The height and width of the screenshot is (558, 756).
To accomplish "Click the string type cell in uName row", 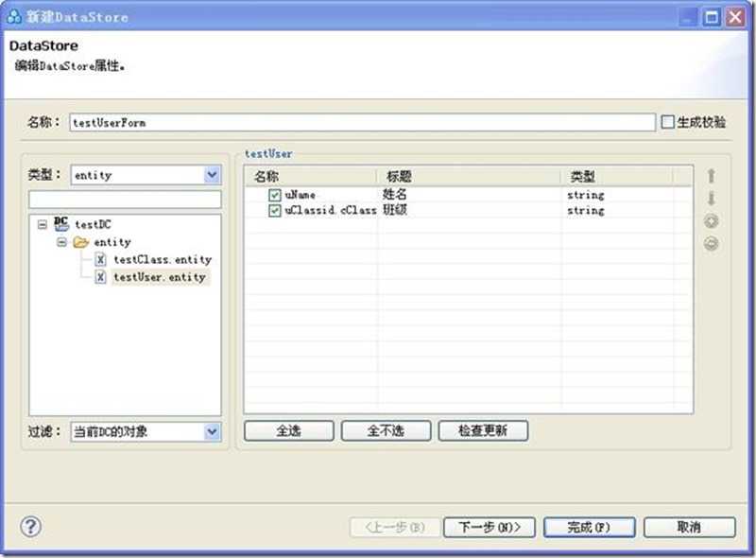I will (x=585, y=195).
